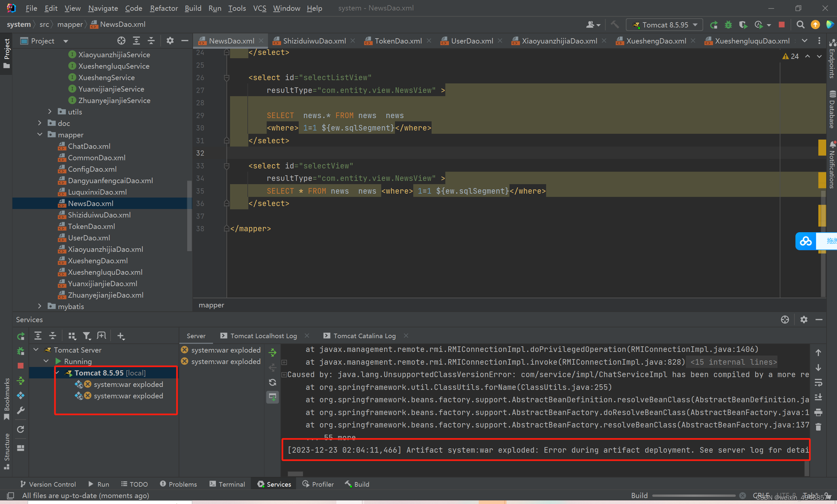Click the Debug bug icon in the top toolbar

pyautogui.click(x=728, y=25)
